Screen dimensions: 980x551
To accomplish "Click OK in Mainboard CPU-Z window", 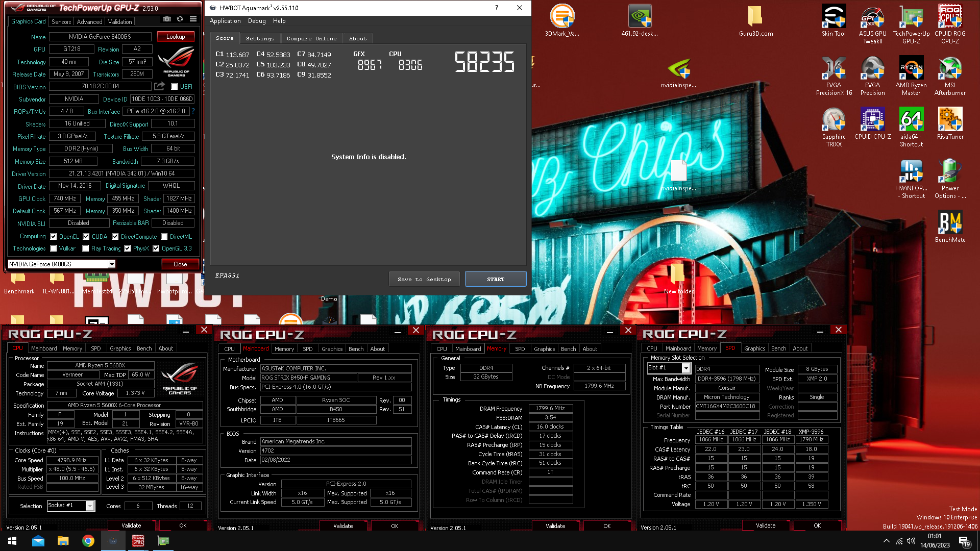I will (395, 525).
